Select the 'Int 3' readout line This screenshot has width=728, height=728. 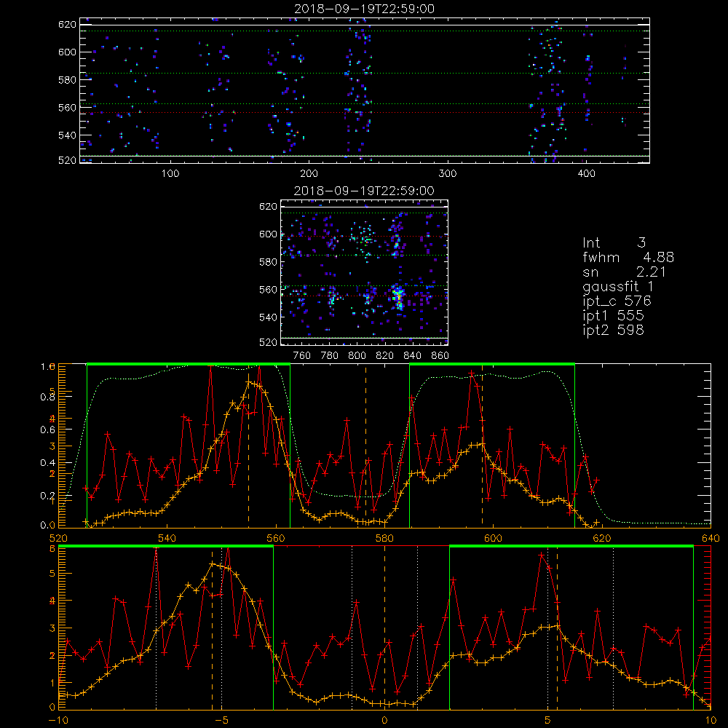pyautogui.click(x=614, y=243)
